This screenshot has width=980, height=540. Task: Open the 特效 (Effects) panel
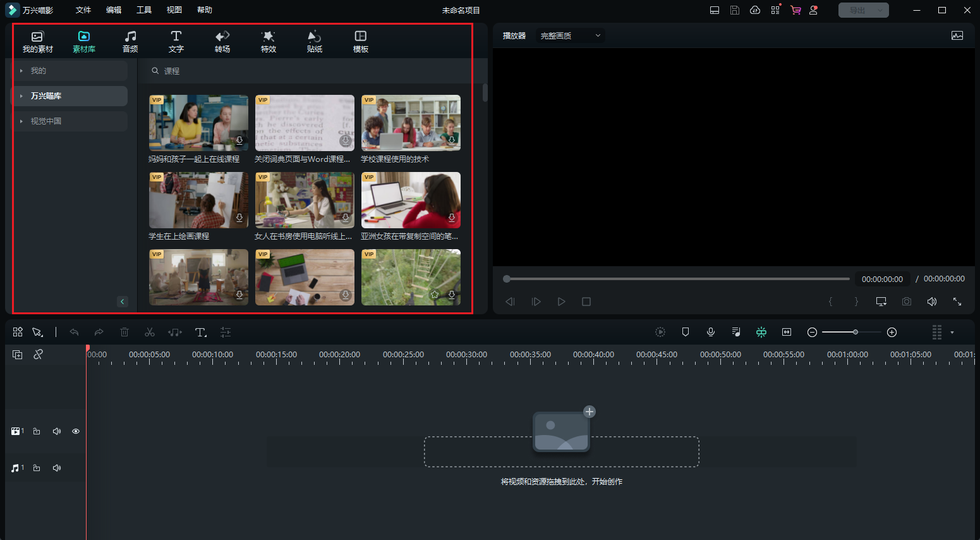(x=269, y=42)
